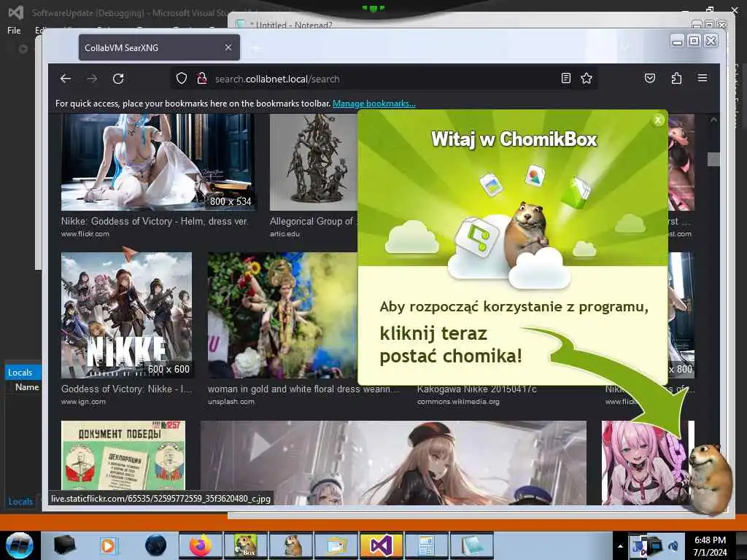The height and width of the screenshot is (560, 747).
Task: Toggle reader view in the address bar
Action: [x=566, y=78]
